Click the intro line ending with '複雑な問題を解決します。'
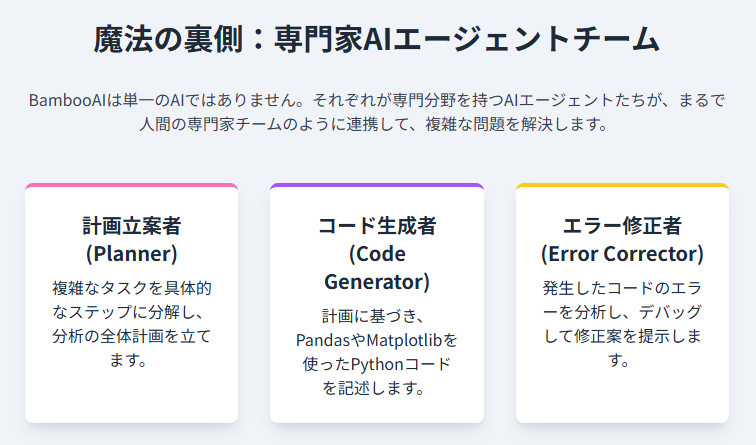Screen dimensions: 756x445 click(377, 126)
